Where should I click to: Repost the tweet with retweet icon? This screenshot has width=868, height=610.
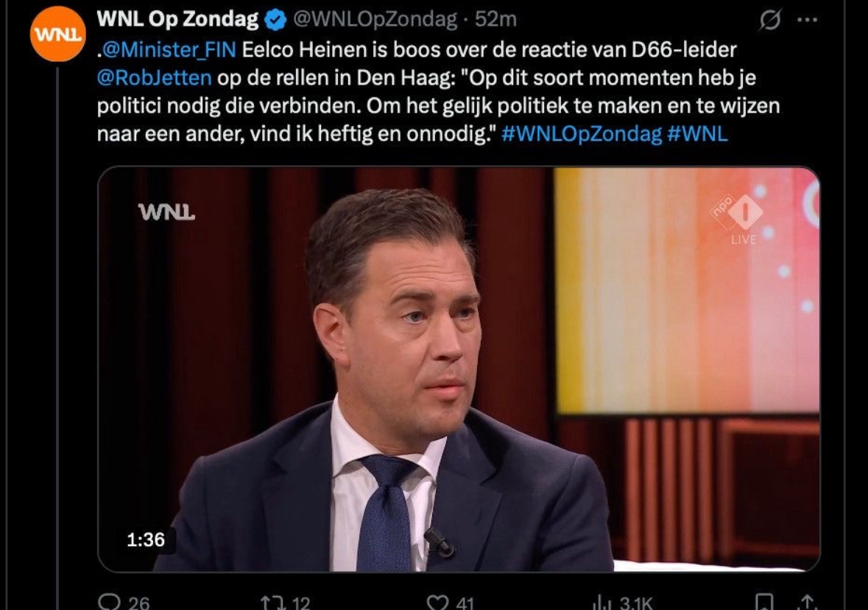pos(272,602)
